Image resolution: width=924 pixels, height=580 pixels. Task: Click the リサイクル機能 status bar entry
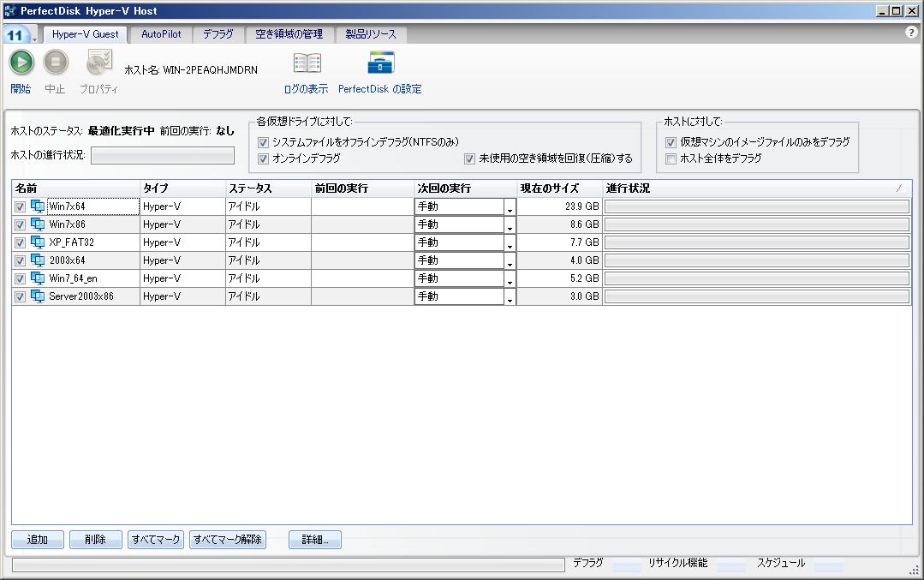coord(677,563)
